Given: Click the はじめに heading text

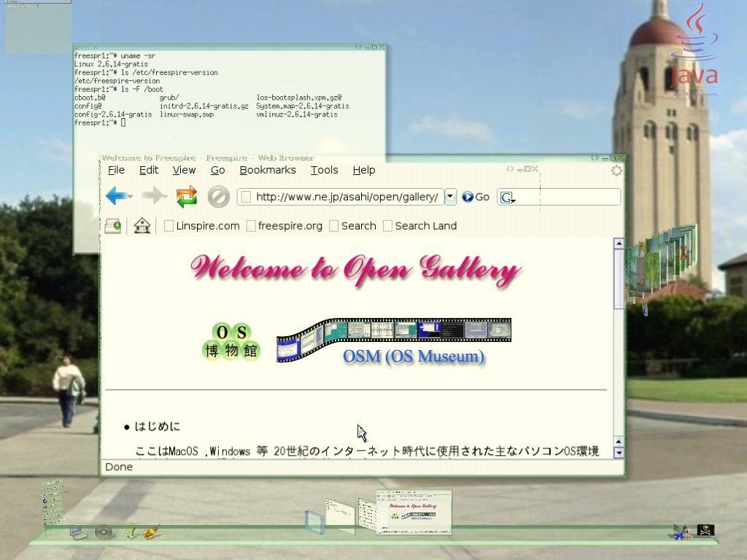Looking at the screenshot, I should click(158, 426).
